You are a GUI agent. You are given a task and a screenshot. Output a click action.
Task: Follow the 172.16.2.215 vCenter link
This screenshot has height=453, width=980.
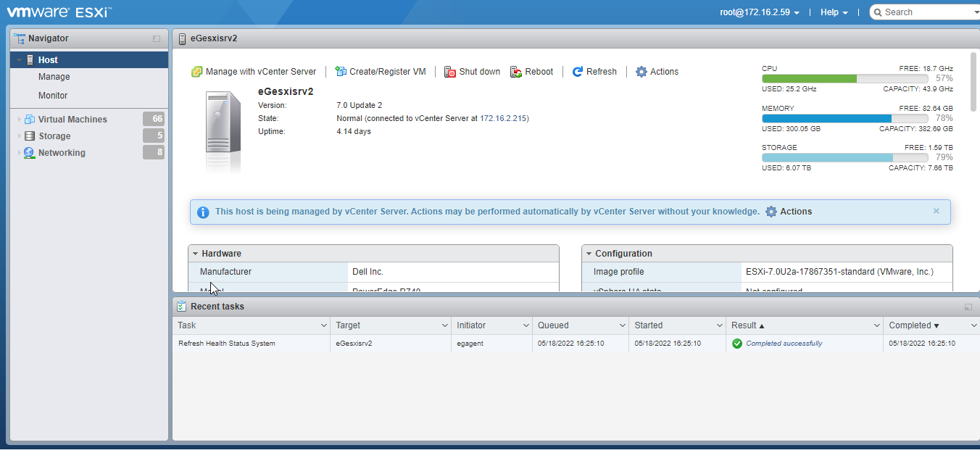tap(503, 118)
